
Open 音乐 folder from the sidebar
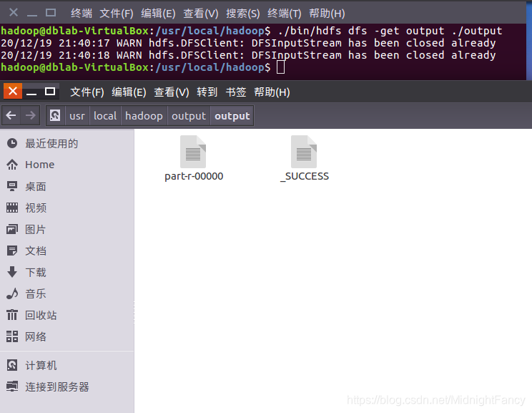36,293
